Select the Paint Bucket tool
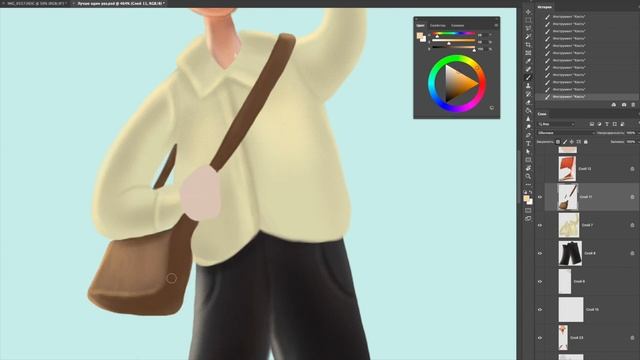640x360 pixels. click(528, 110)
